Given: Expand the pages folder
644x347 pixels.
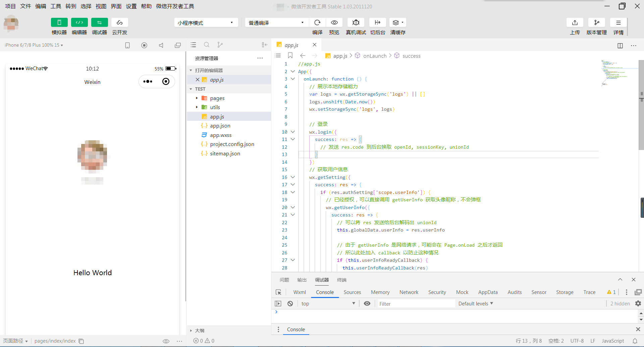Looking at the screenshot, I should tap(197, 98).
